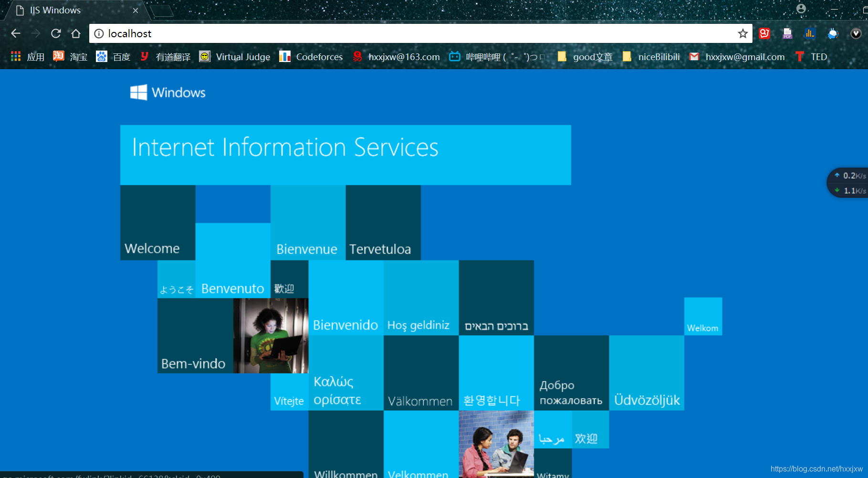Viewport: 868px width, 478px height.
Task: Click the browser back arrow
Action: point(16,33)
